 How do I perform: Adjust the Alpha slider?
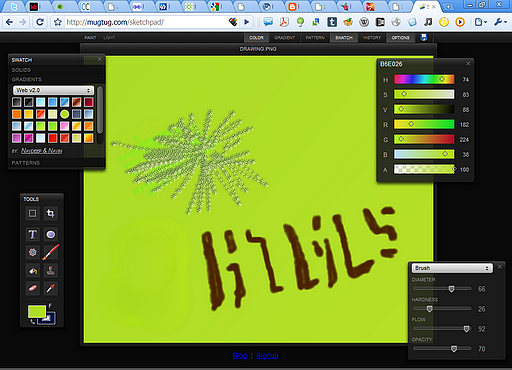pos(424,169)
